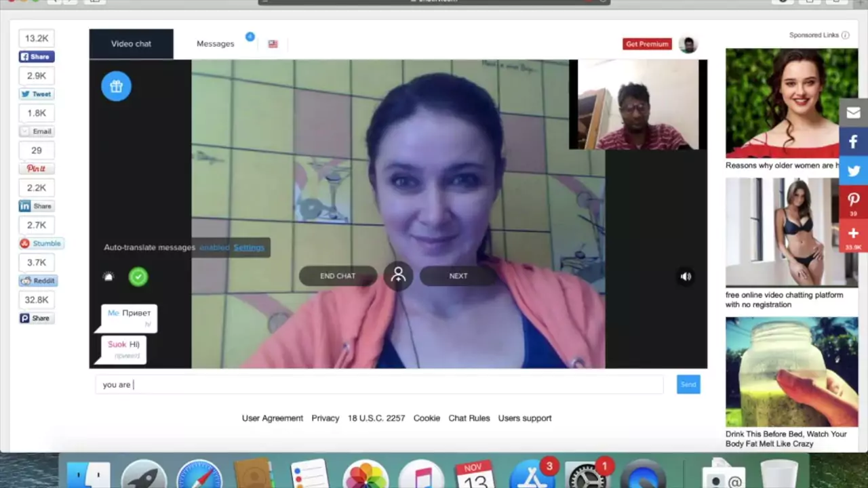Open the language flag selector
Screen dimensions: 868x488
pyautogui.click(x=273, y=44)
